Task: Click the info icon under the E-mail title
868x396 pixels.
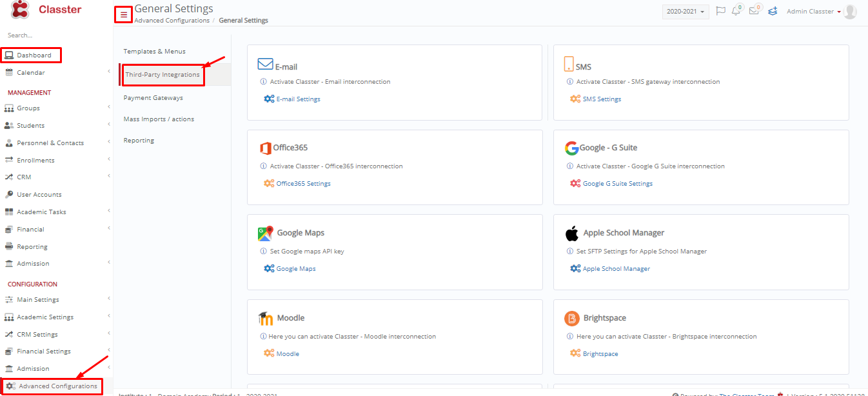Action: [x=263, y=82]
